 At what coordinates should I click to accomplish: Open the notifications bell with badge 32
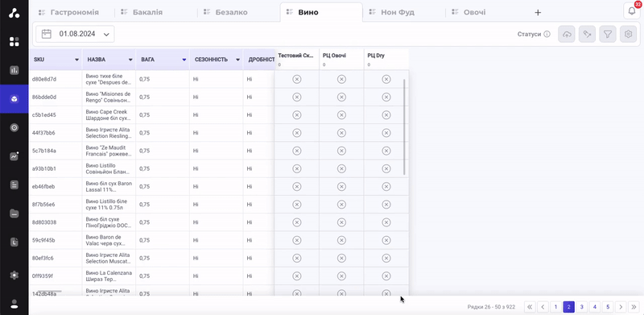point(632,10)
